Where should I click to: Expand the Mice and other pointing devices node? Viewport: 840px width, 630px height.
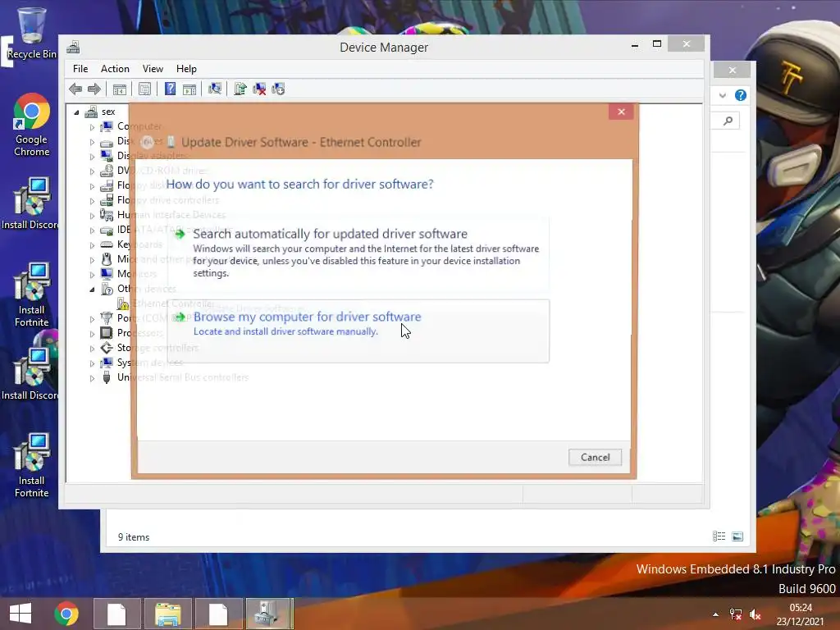coord(92,260)
